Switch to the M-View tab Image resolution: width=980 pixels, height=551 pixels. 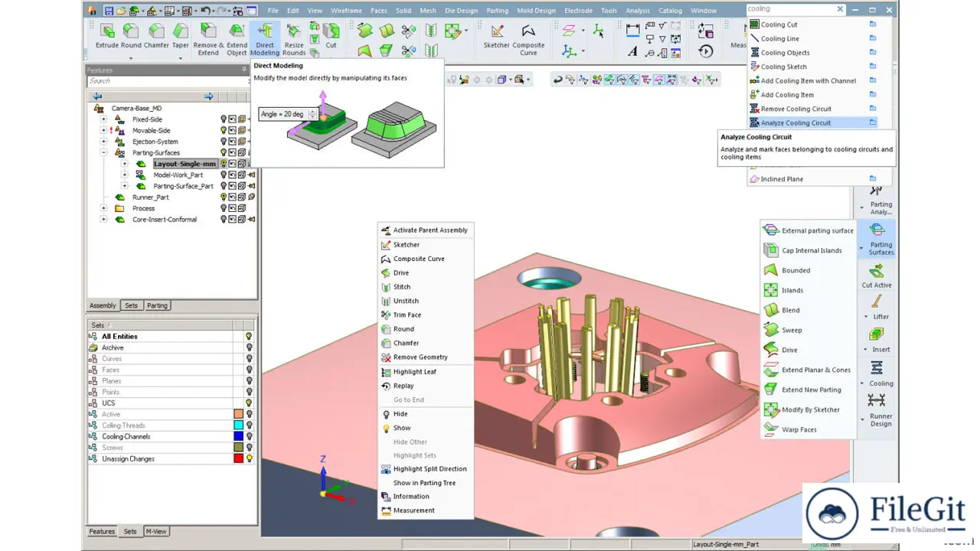pyautogui.click(x=155, y=531)
